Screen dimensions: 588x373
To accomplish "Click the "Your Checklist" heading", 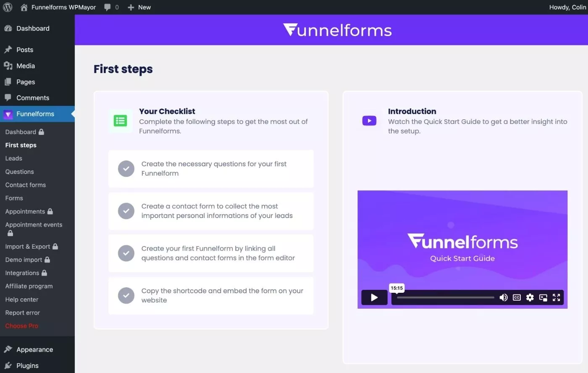I will (x=167, y=111).
